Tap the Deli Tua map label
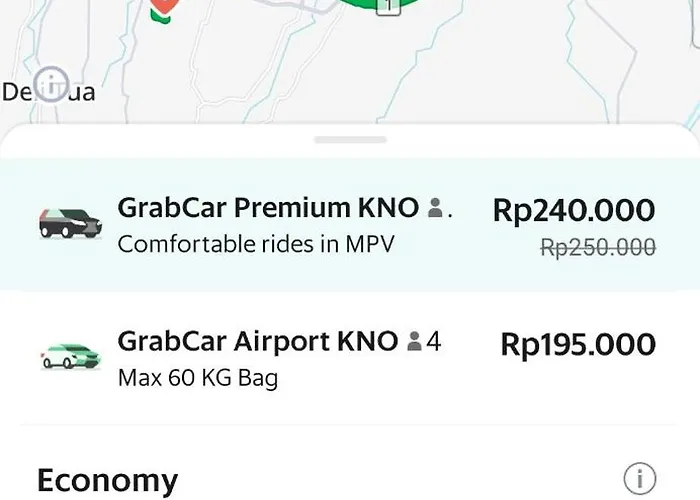Viewport: 700px width, 500px height. [x=48, y=92]
